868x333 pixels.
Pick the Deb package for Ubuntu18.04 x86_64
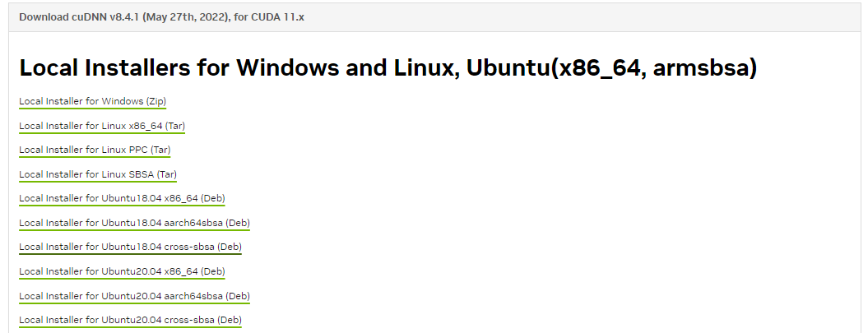(122, 199)
